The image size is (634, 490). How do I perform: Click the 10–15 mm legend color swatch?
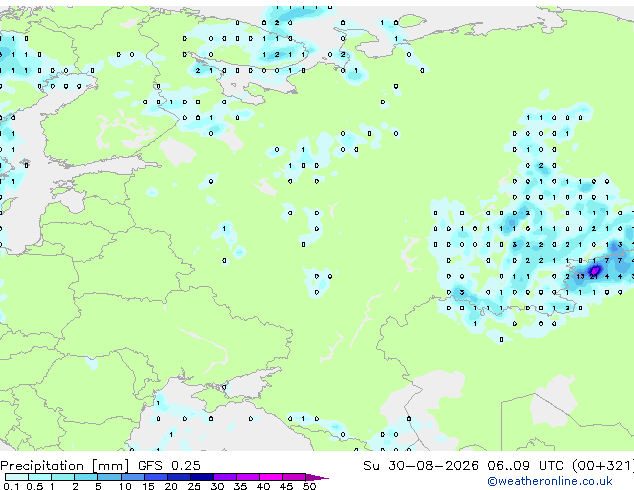click(x=132, y=477)
